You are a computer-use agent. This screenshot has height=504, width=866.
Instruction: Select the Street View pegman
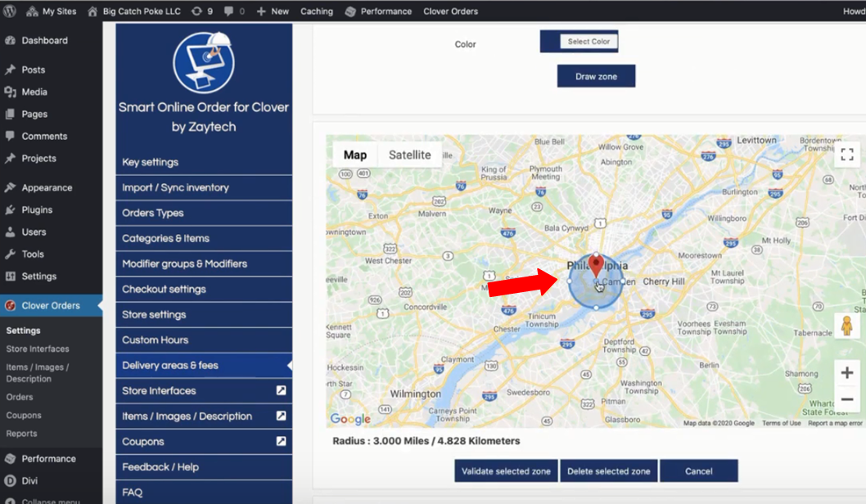click(x=846, y=326)
